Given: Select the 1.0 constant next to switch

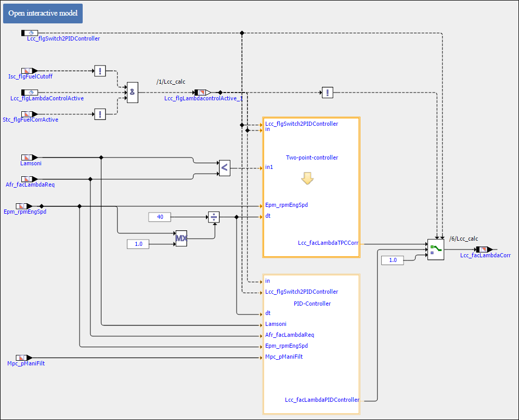Looking at the screenshot, I should [393, 260].
